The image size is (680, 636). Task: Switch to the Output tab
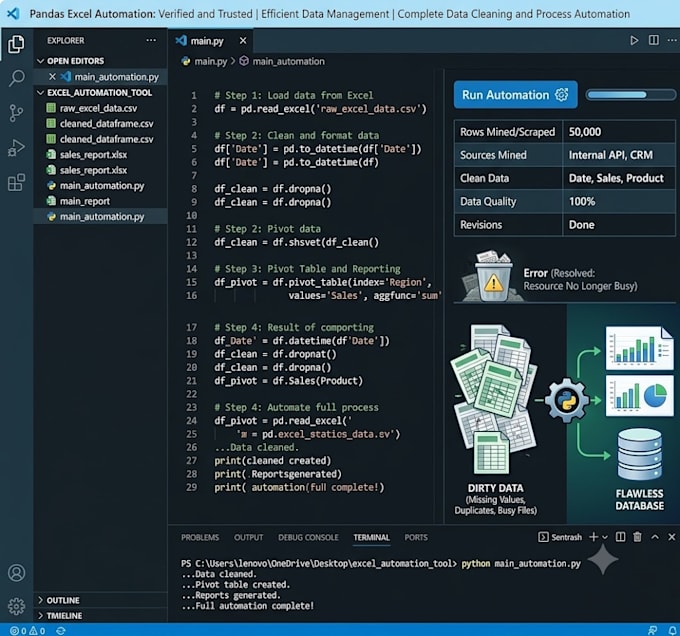tap(248, 537)
